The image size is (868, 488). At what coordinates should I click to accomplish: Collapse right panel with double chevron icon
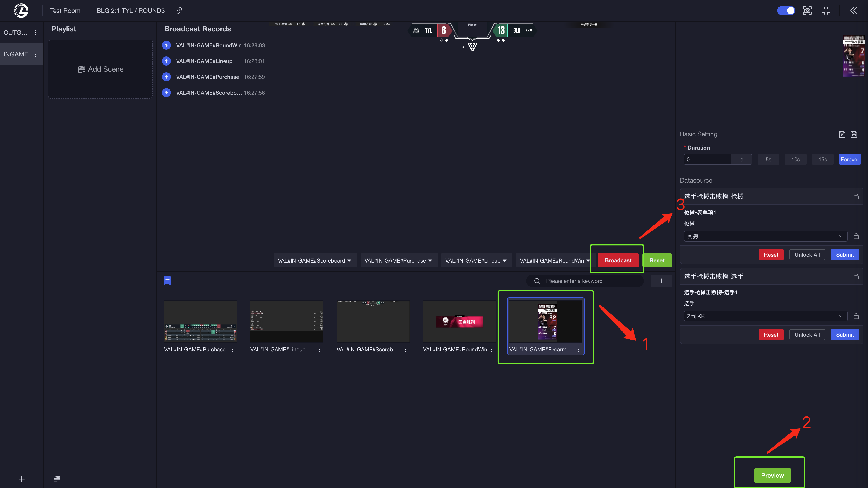tap(854, 11)
